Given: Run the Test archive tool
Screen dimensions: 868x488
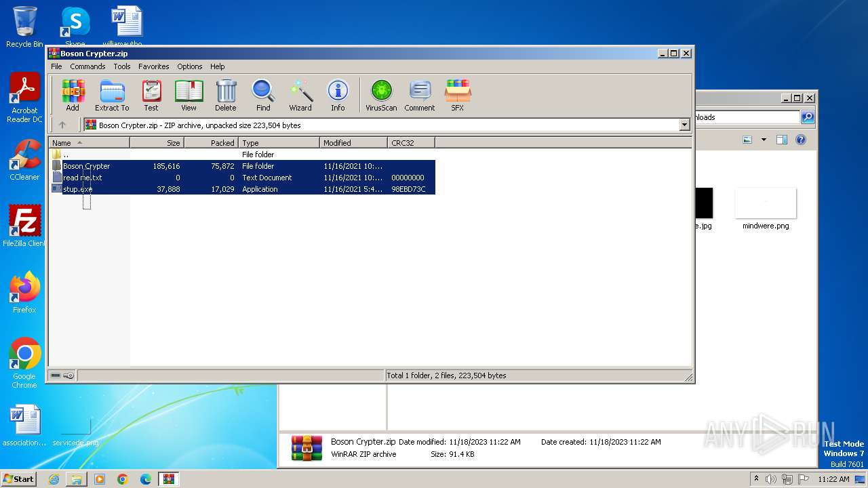Looking at the screenshot, I should tap(151, 95).
